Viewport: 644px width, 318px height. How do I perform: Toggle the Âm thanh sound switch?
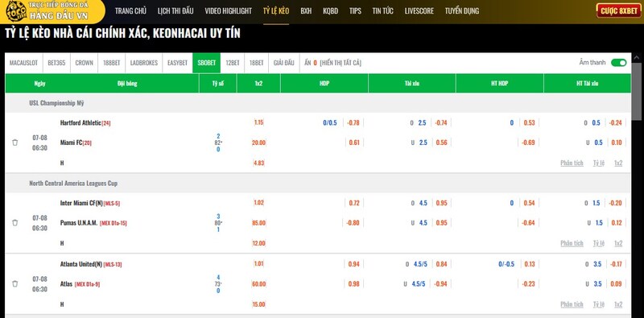click(x=618, y=63)
